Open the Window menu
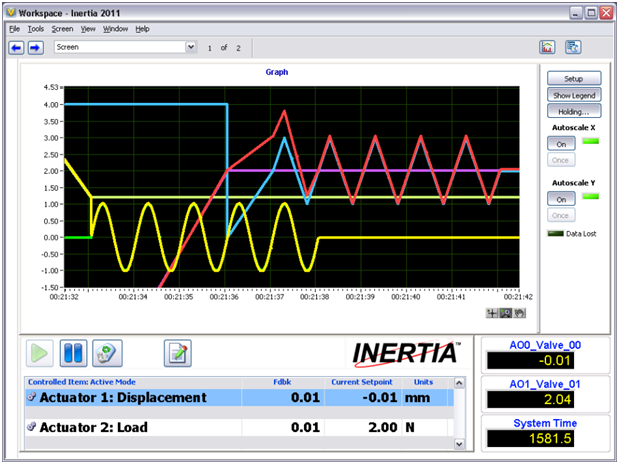619x464 pixels. pyautogui.click(x=115, y=29)
